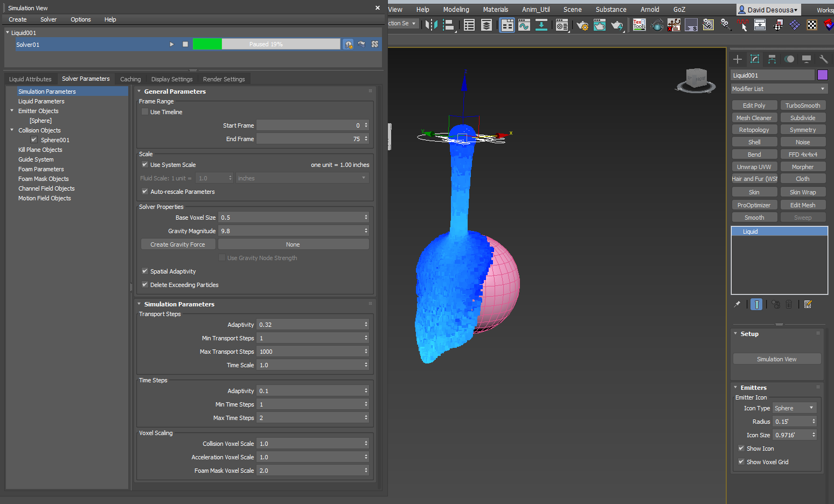Expand the Icon Type Sphere dropdown
The width and height of the screenshot is (834, 504).
coord(795,408)
